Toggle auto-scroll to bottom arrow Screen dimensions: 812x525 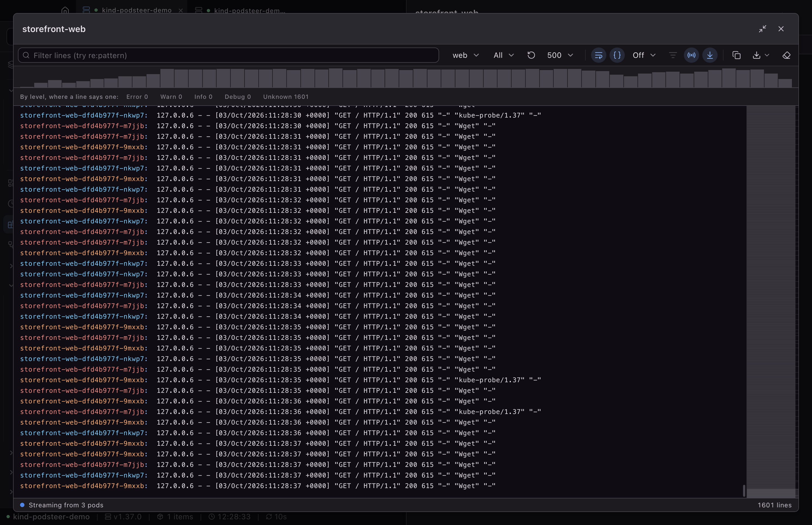coord(710,55)
